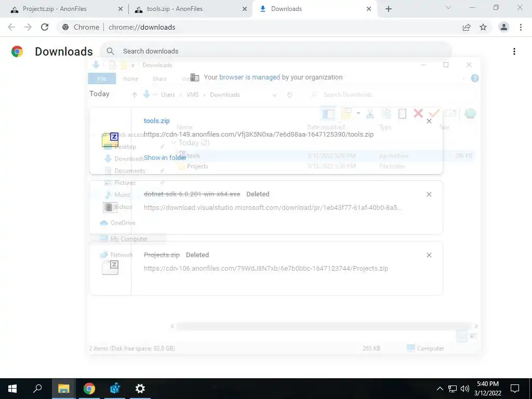The width and height of the screenshot is (532, 399).
Task: Click VMS in Explorer breadcrumb path
Action: point(192,95)
